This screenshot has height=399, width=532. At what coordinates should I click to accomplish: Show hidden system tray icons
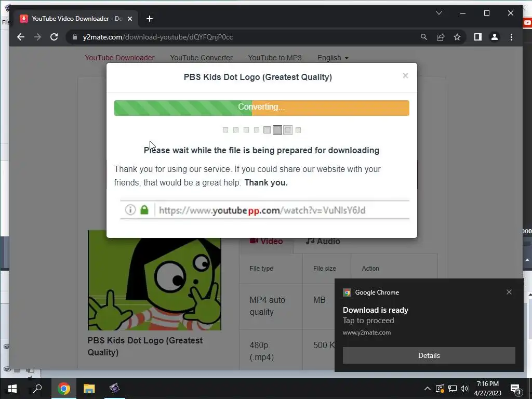427,389
